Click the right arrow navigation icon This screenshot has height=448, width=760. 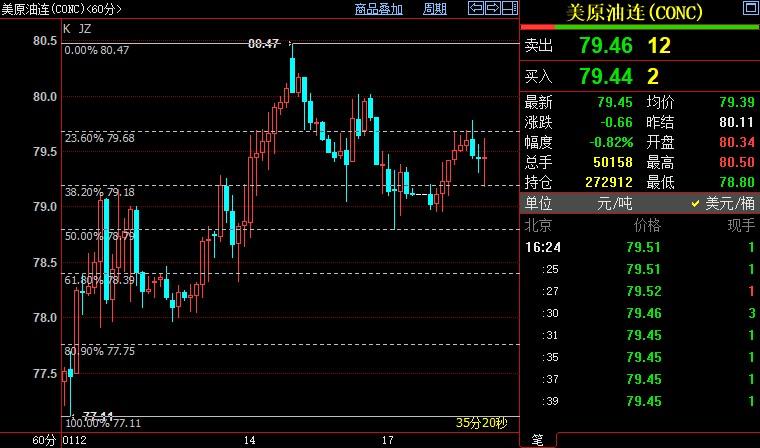click(492, 9)
